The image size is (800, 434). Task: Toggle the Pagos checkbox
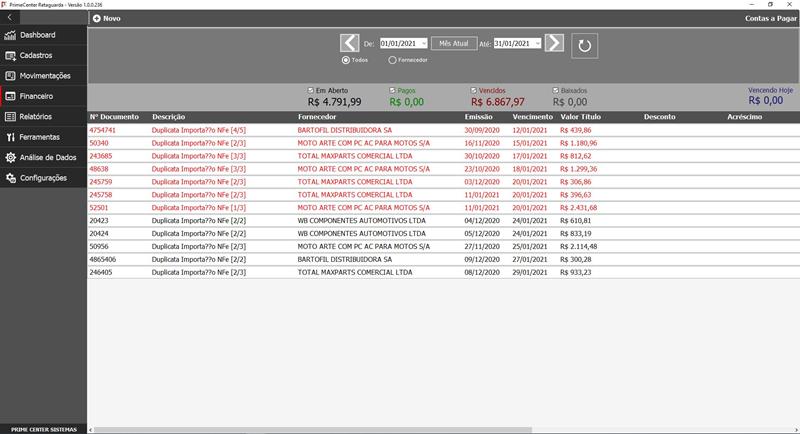tap(392, 90)
